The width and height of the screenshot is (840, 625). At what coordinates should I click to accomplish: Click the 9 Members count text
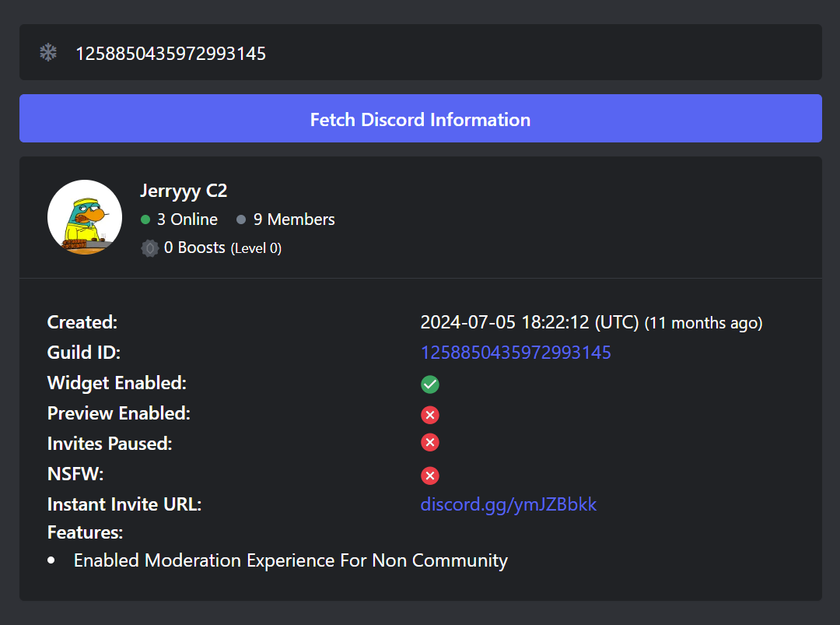tap(294, 219)
